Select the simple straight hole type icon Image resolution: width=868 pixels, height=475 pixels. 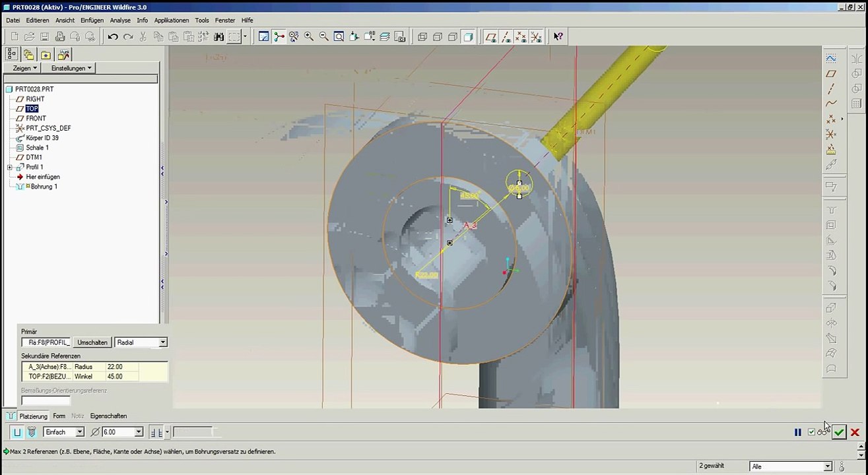17,432
